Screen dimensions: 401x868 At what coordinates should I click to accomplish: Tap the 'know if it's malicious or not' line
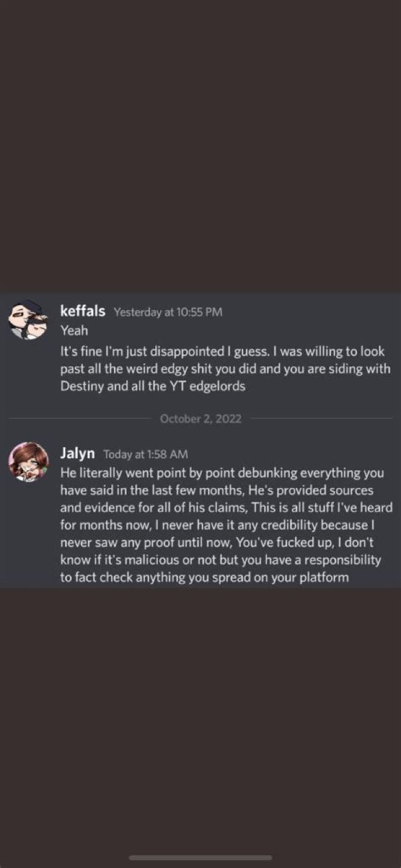[x=221, y=560]
